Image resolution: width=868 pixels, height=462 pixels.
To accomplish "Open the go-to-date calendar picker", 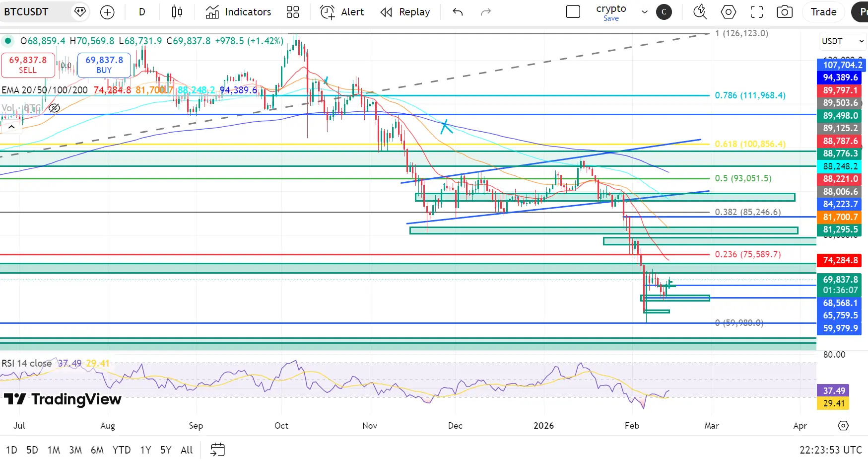I will pyautogui.click(x=217, y=450).
